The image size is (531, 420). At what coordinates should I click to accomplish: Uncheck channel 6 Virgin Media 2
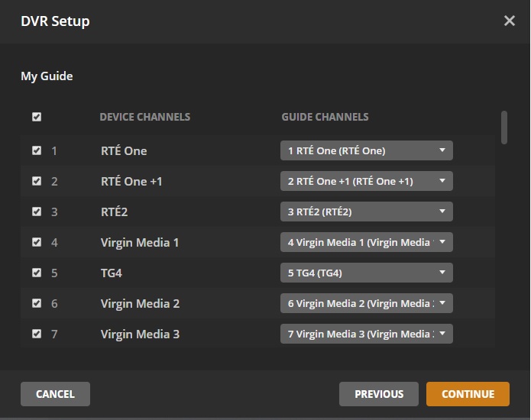[37, 303]
